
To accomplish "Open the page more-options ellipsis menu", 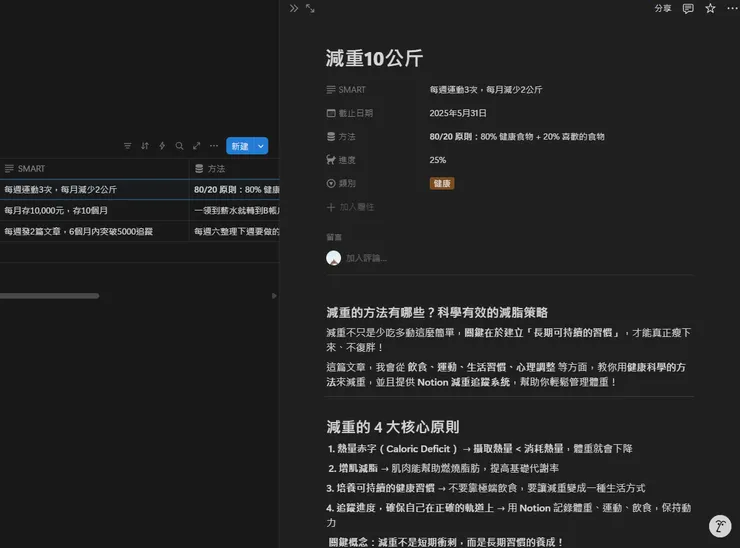I will (732, 8).
